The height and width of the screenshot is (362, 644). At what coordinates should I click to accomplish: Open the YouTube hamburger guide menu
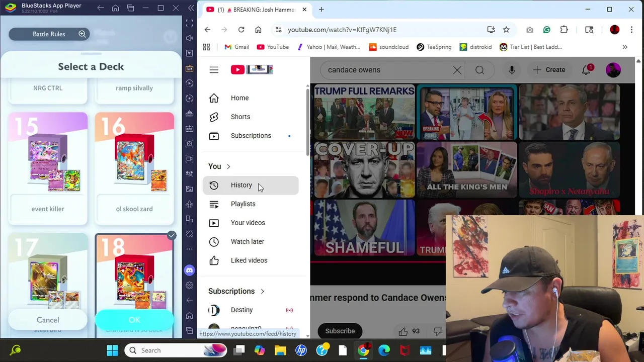coord(214,70)
